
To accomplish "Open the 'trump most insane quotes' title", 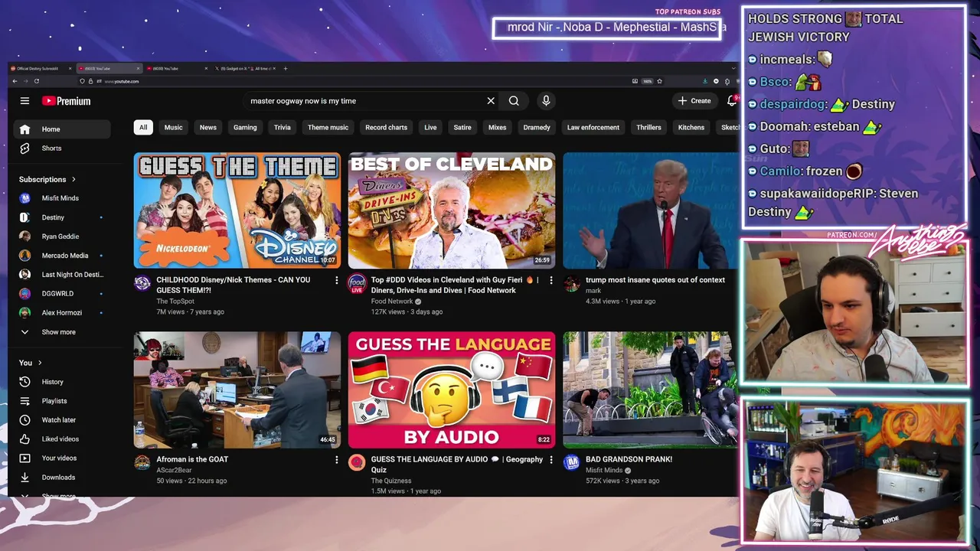I will click(655, 280).
